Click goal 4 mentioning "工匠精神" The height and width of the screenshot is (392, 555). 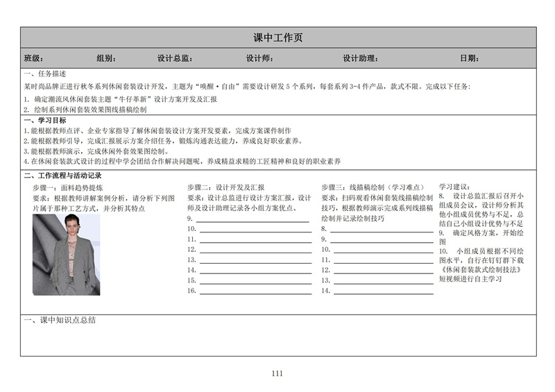(x=182, y=162)
